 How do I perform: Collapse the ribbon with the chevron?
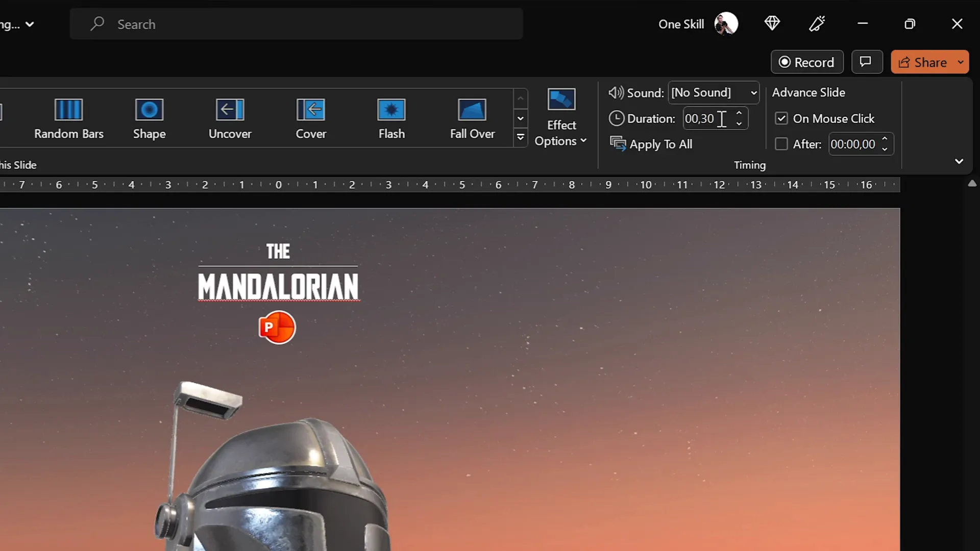coord(959,161)
